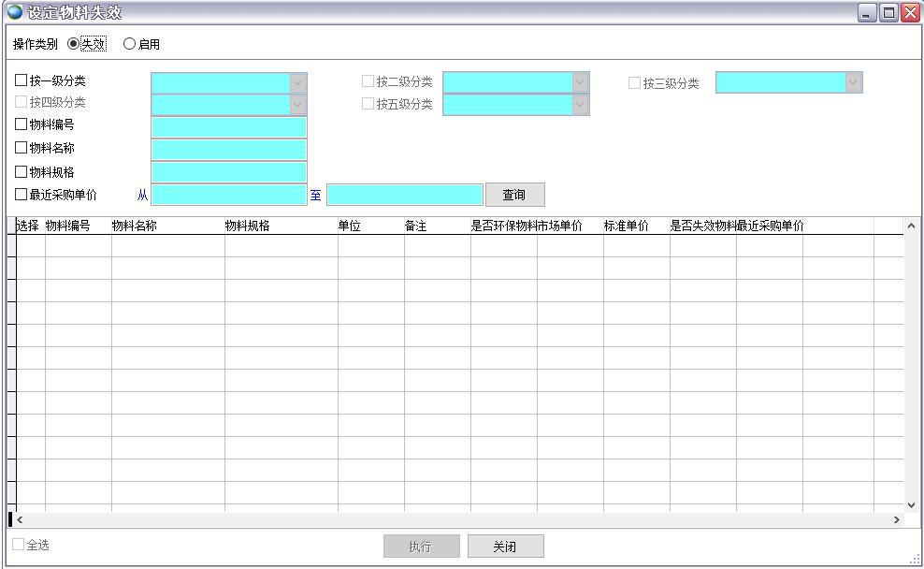This screenshot has height=569, width=924.
Task: Click the 关闭 button
Action: coord(505,547)
